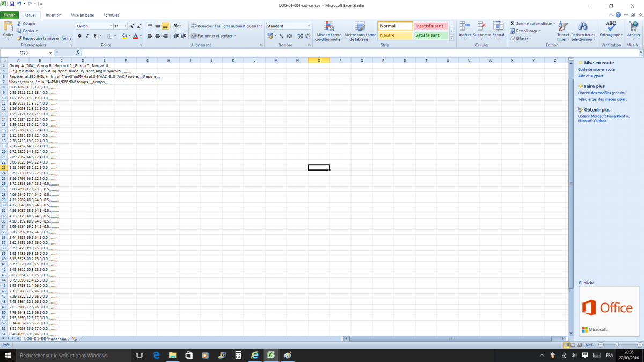Open the Mise en page tab
This screenshot has width=644, height=362.
[x=83, y=15]
